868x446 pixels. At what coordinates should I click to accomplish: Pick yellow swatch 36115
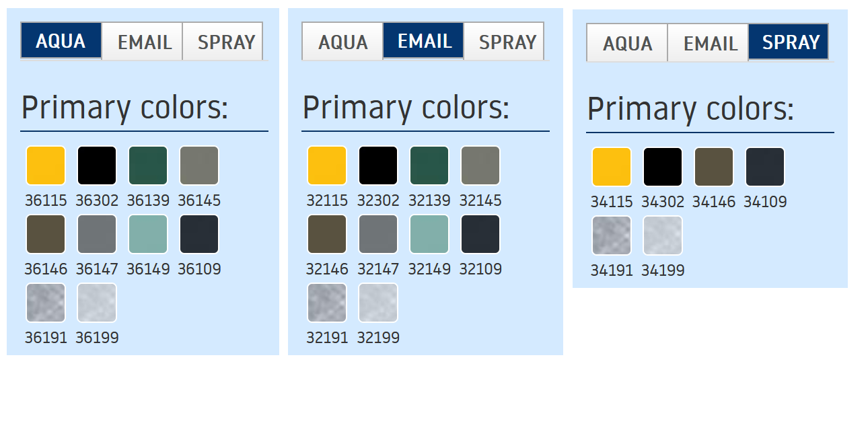[46, 165]
